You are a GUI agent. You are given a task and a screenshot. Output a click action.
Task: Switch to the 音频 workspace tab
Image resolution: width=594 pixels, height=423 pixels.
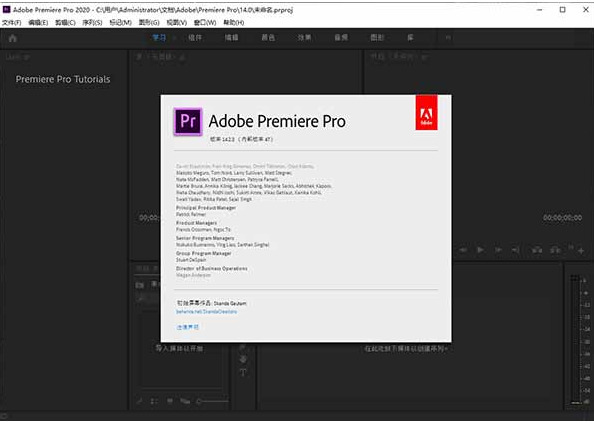[x=341, y=37]
